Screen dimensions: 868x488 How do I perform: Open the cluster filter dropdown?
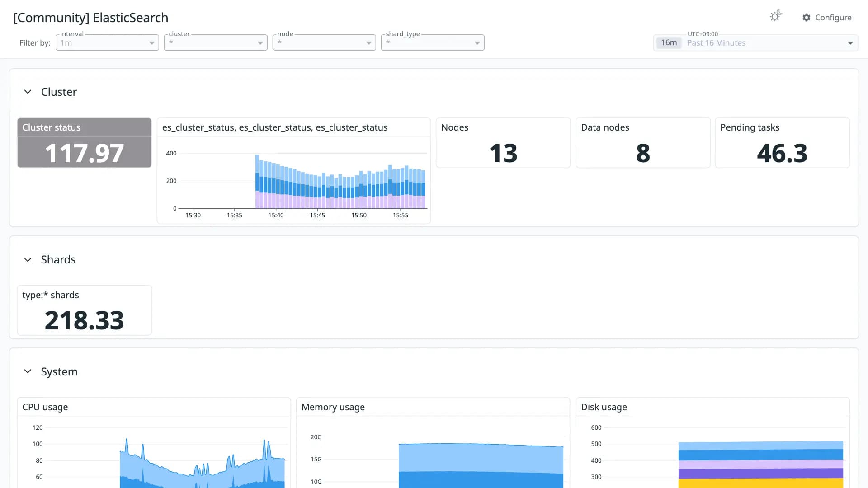[216, 42]
